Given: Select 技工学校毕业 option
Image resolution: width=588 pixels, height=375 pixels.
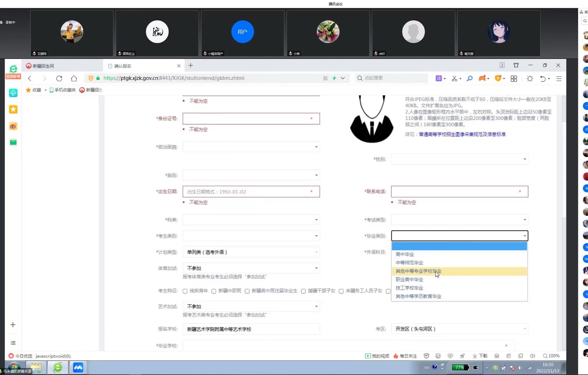Looking at the screenshot, I should (x=459, y=288).
